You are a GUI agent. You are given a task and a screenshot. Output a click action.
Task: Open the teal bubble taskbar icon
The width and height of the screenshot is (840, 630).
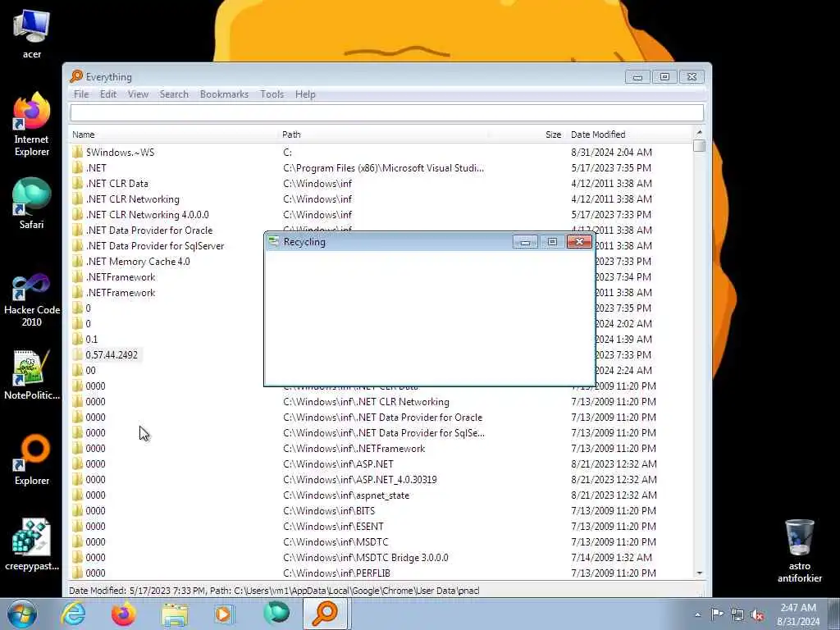[276, 613]
